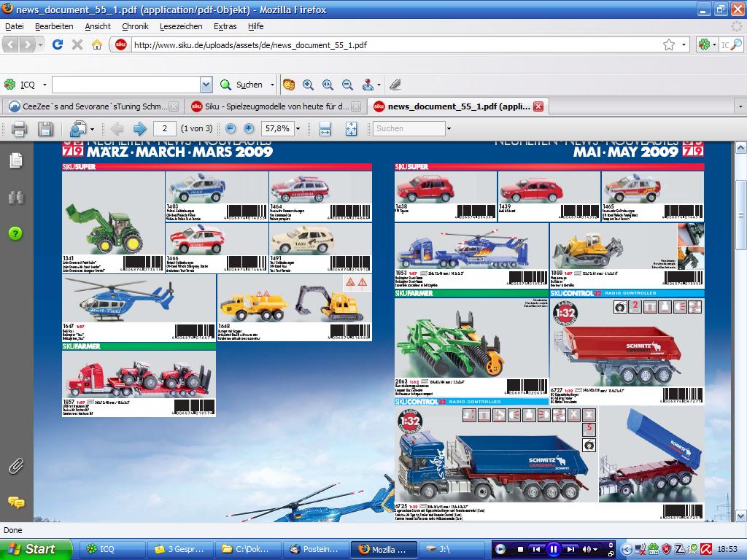This screenshot has height=560, width=747.
Task: Expand the PDF find field dropdown arrow
Action: (x=449, y=129)
